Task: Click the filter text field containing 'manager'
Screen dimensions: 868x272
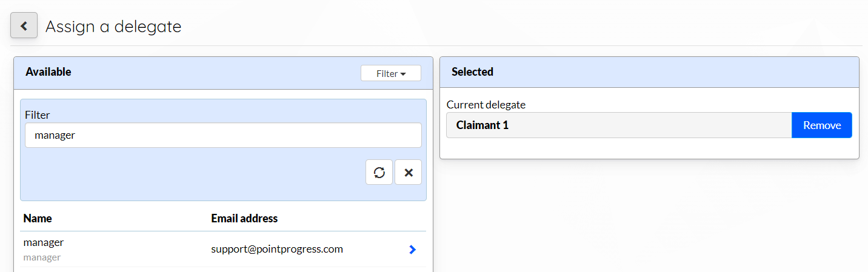Action: coord(223,135)
